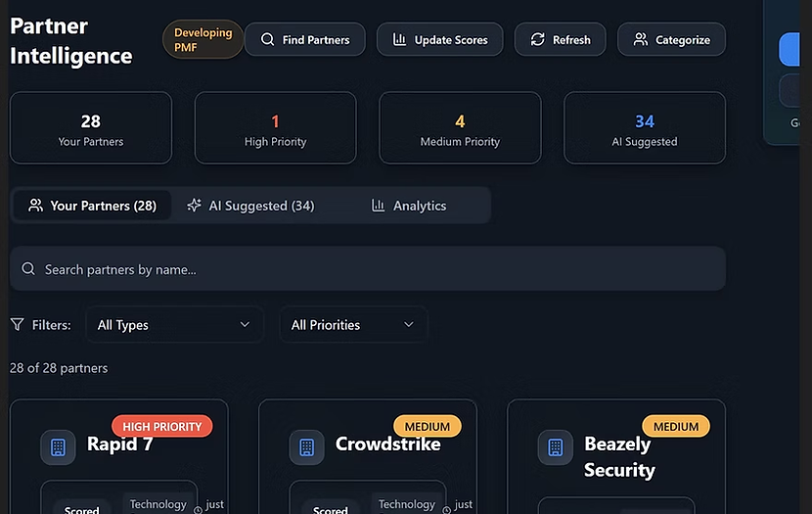The image size is (812, 514).
Task: Open the Rapid 7 partner name
Action: click(x=119, y=444)
